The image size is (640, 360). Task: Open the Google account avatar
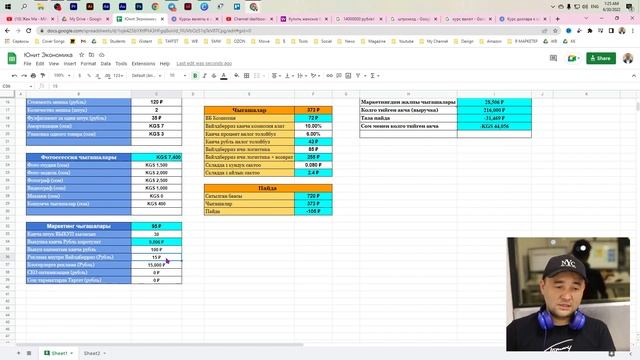coord(628,58)
